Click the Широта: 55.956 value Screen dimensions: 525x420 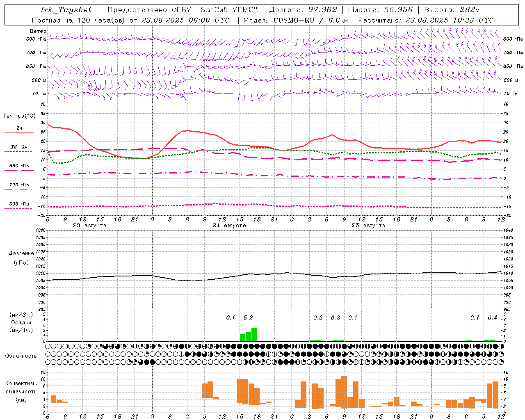380,10
